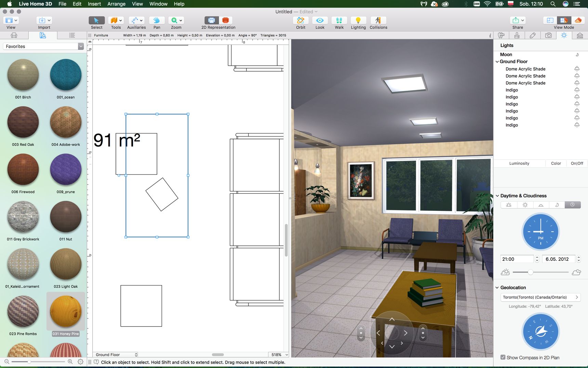Open the pencil 2D properties tab
588x368 pixels.
click(533, 35)
